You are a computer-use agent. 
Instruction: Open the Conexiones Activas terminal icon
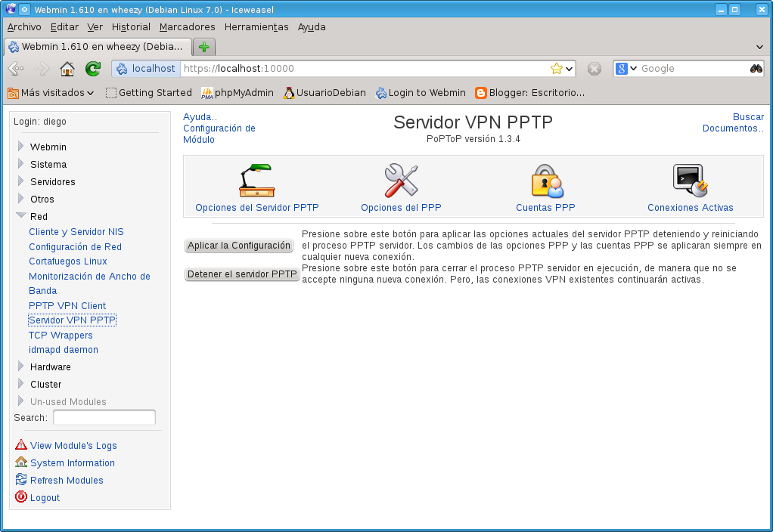point(690,181)
